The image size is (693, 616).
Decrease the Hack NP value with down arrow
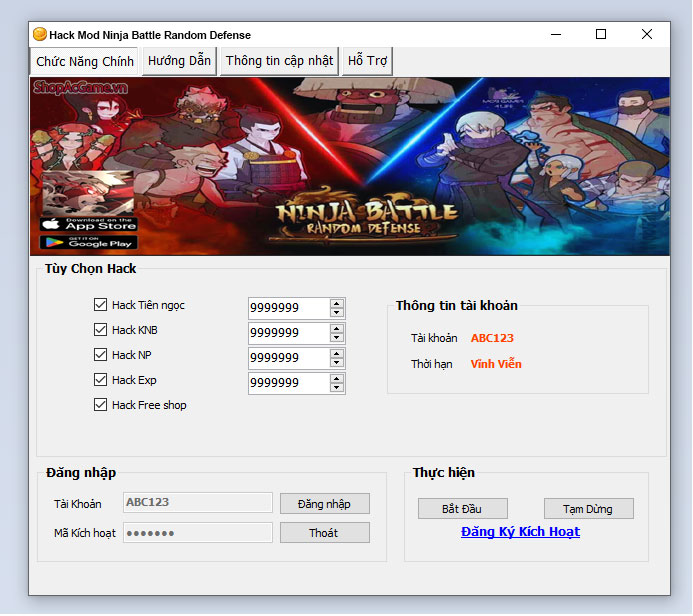[x=337, y=363]
